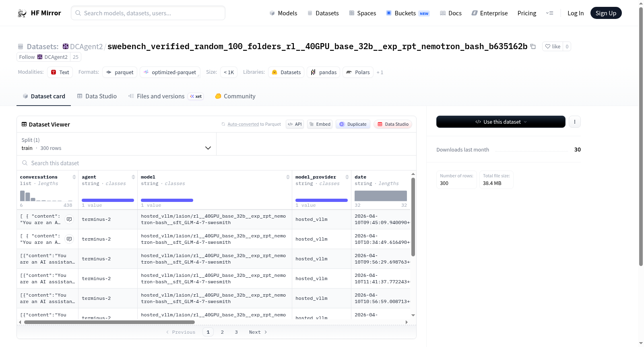Open the API button in Dataset Viewer
Screen dimensions: 644x347
295,124
